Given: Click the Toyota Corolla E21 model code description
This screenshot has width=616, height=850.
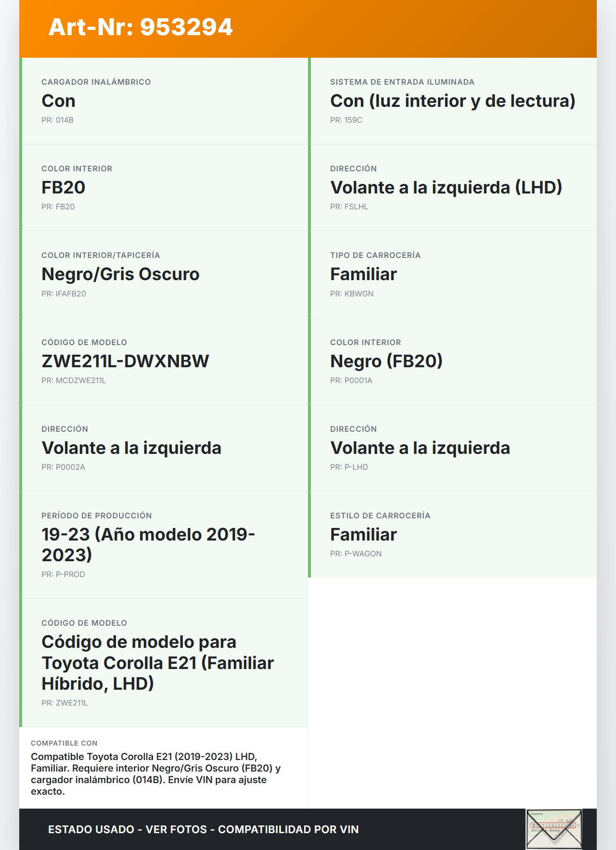Looking at the screenshot, I should click(157, 663).
